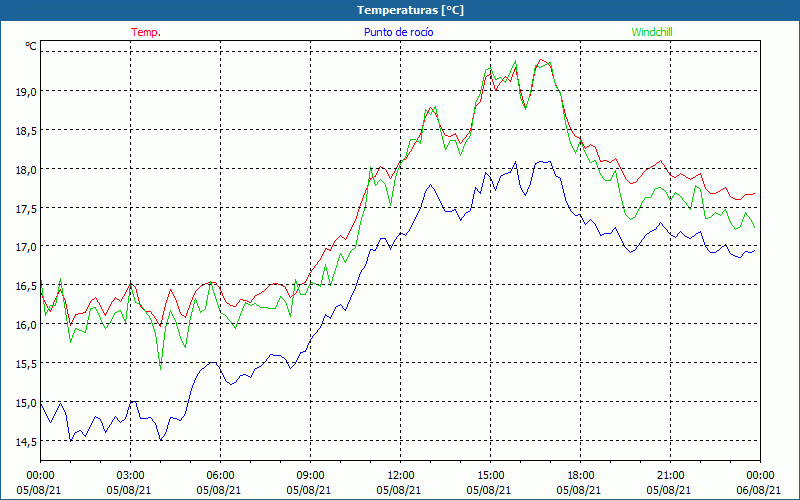Click the 14,5 y-axis value
The width and height of the screenshot is (800, 500).
(x=26, y=441)
